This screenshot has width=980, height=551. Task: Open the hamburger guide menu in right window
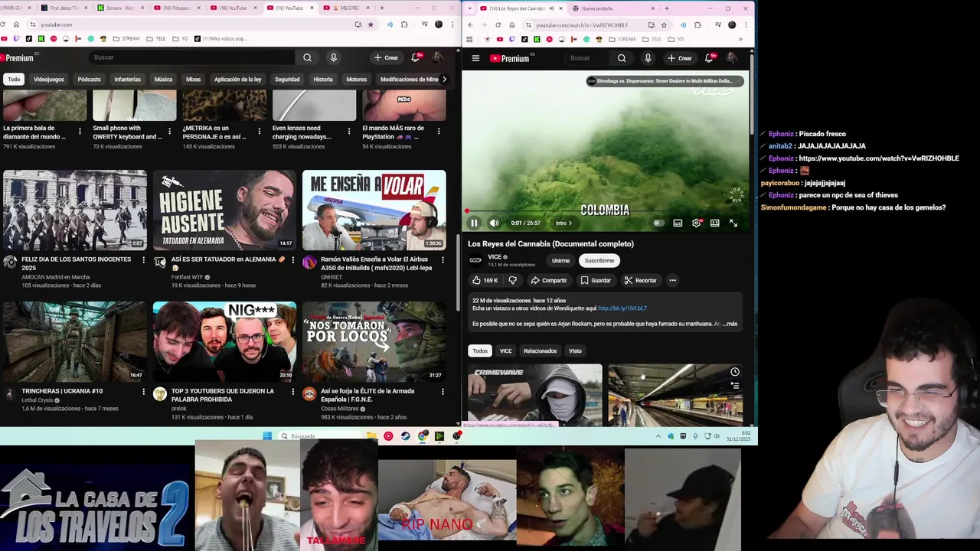coord(475,58)
